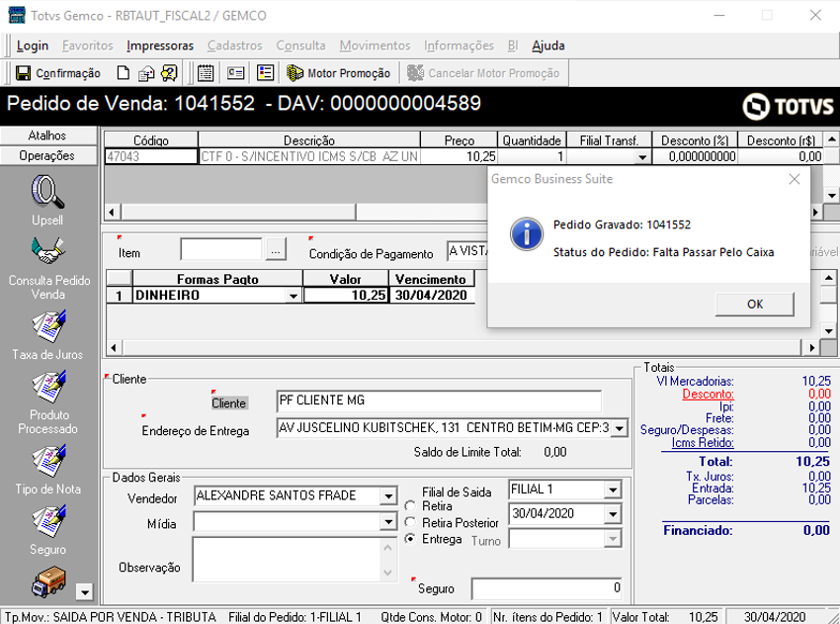Click the Cliente name field
The height and width of the screenshot is (624, 840).
440,401
